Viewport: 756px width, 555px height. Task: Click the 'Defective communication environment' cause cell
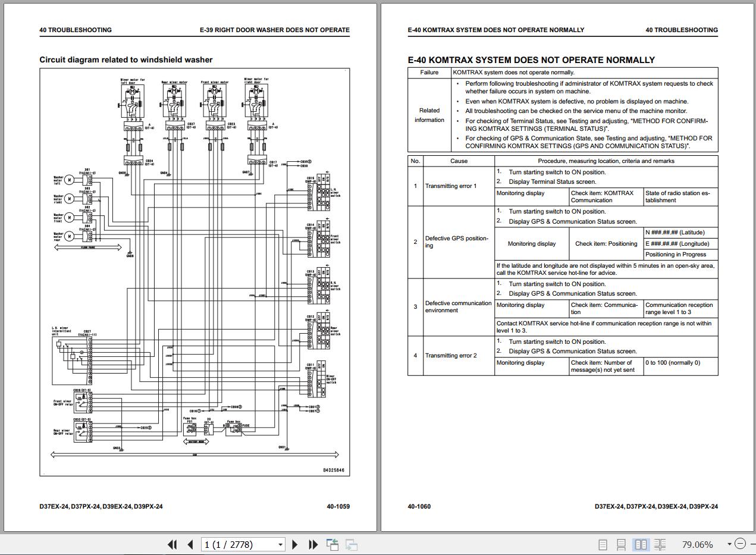coord(459,307)
